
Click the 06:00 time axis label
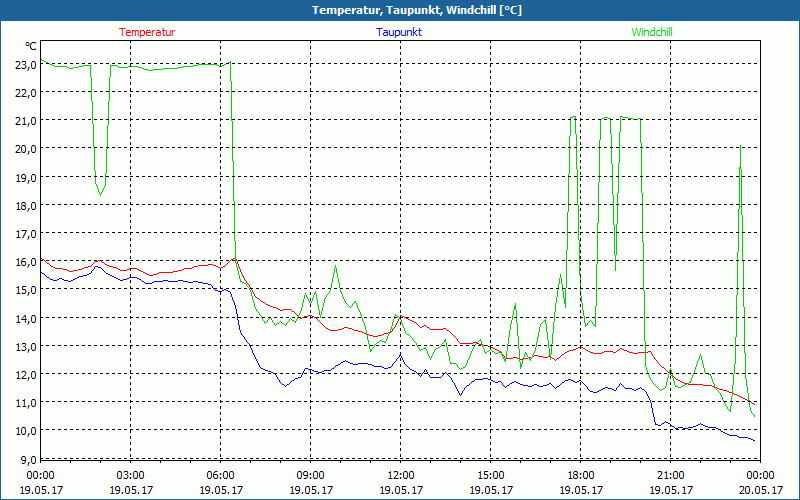click(220, 476)
